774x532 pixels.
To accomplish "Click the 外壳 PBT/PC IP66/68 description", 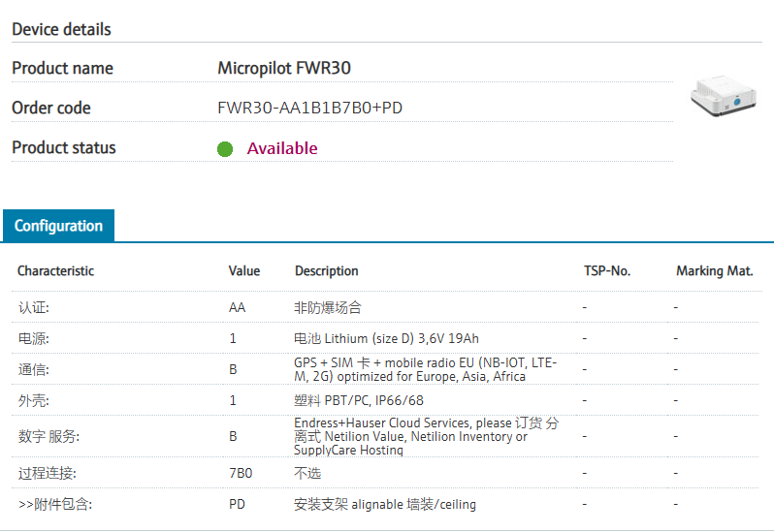I will pos(358,400).
